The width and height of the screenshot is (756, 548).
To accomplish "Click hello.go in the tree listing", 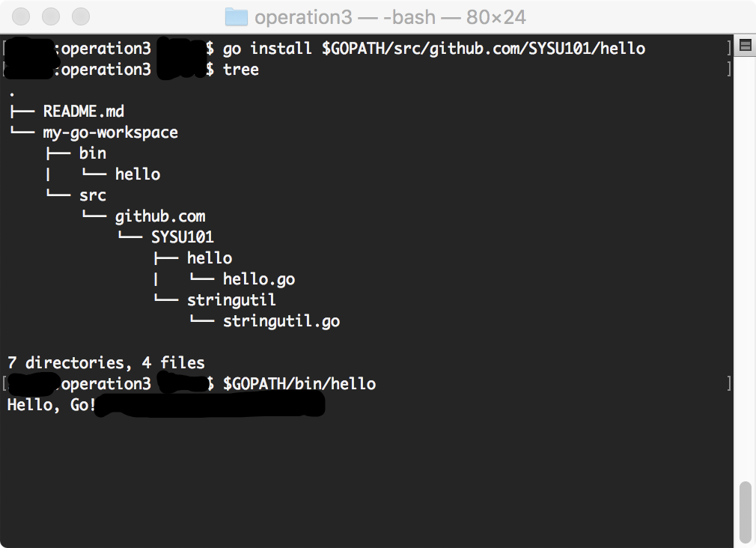I will (259, 279).
